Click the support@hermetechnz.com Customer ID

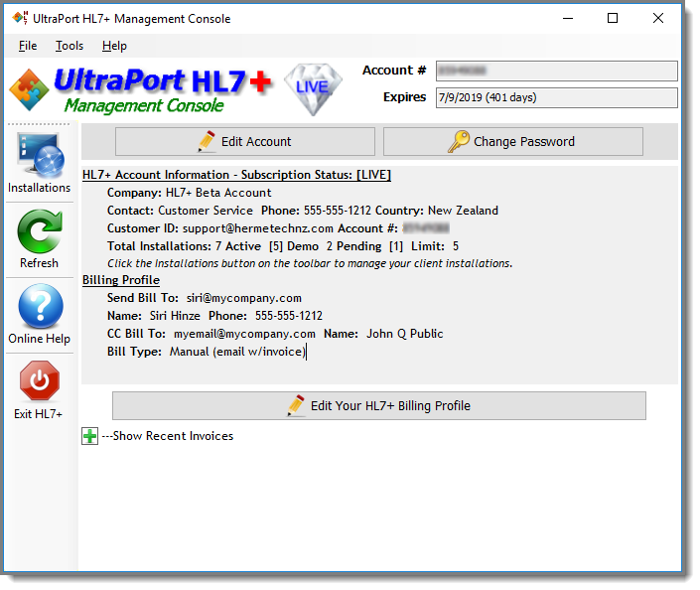258,228
